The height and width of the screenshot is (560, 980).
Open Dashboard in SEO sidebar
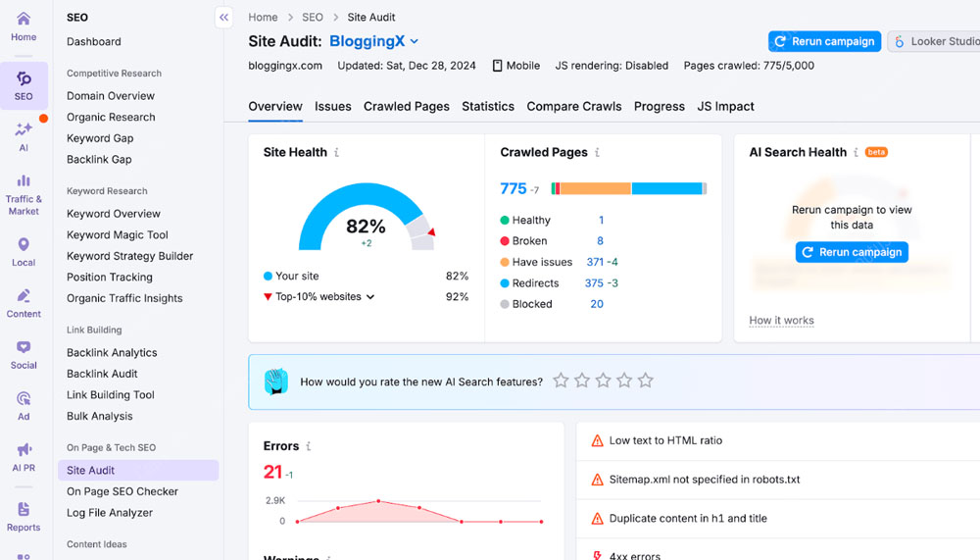pos(94,42)
